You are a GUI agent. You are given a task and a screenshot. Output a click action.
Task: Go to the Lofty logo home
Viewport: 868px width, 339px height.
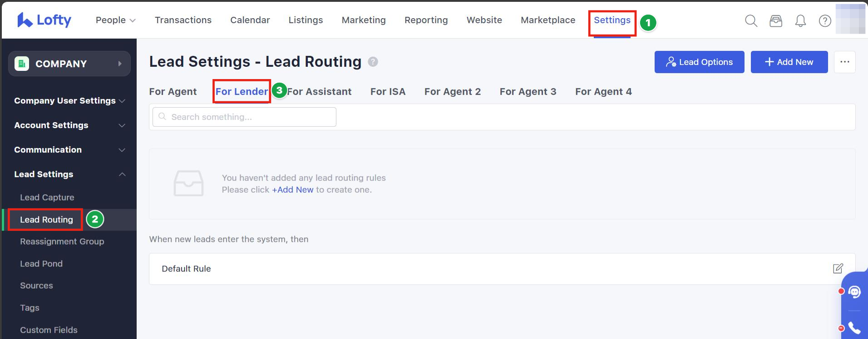click(44, 20)
